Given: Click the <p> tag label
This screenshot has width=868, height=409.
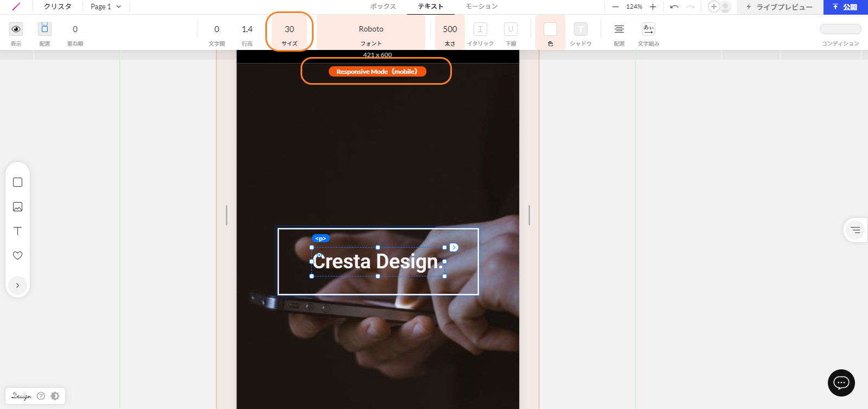Looking at the screenshot, I should tap(321, 238).
